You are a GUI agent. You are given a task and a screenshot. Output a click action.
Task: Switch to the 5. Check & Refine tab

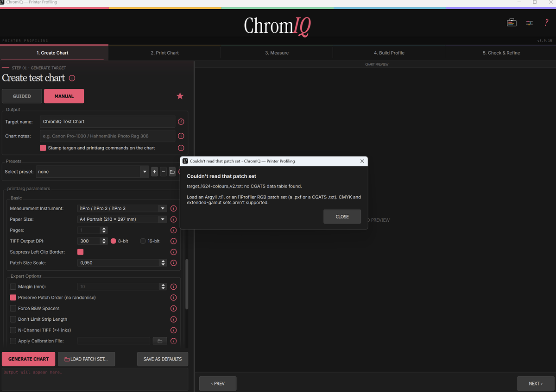(501, 53)
